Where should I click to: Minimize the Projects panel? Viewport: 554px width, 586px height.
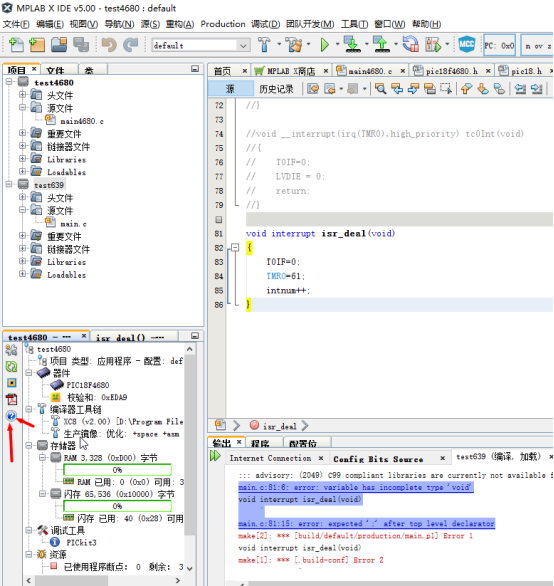[195, 69]
